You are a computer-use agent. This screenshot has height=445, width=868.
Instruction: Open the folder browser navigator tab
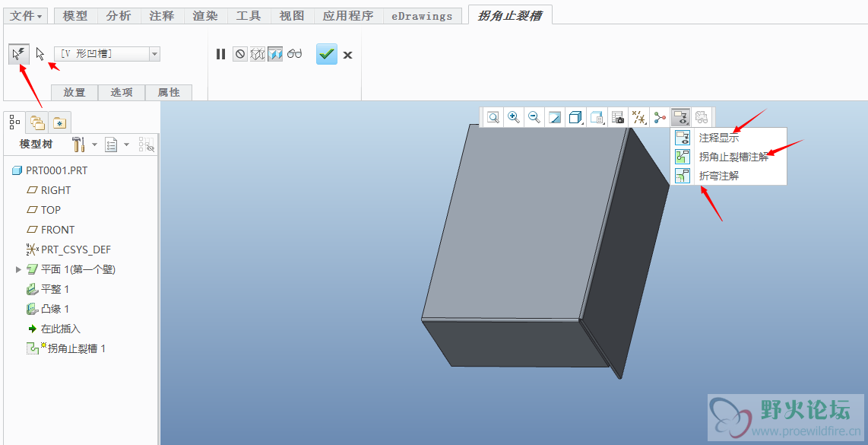(x=38, y=122)
